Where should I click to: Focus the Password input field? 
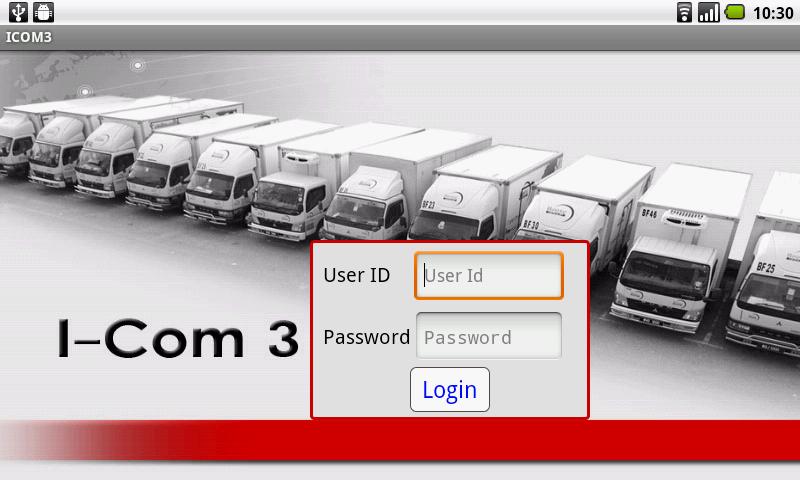click(x=489, y=336)
